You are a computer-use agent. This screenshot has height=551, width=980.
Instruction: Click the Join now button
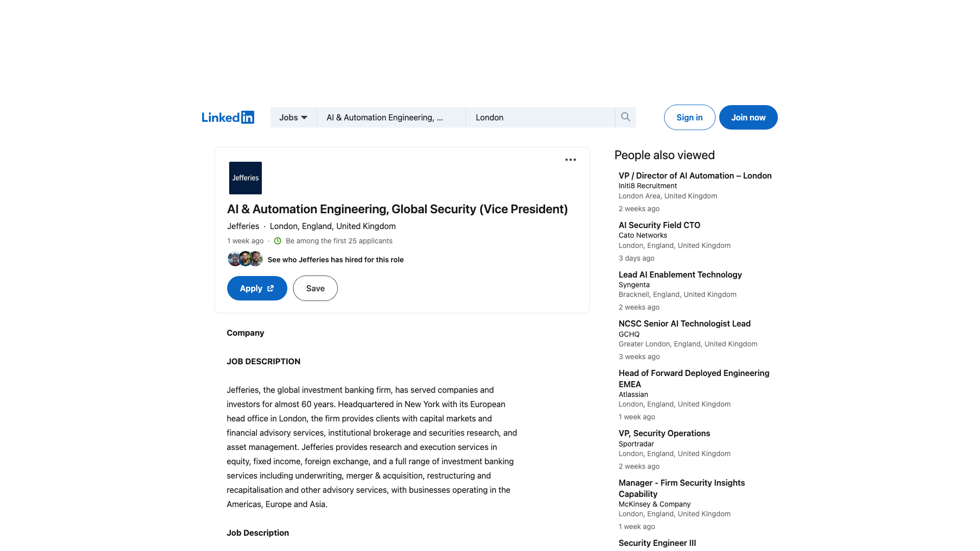(748, 117)
